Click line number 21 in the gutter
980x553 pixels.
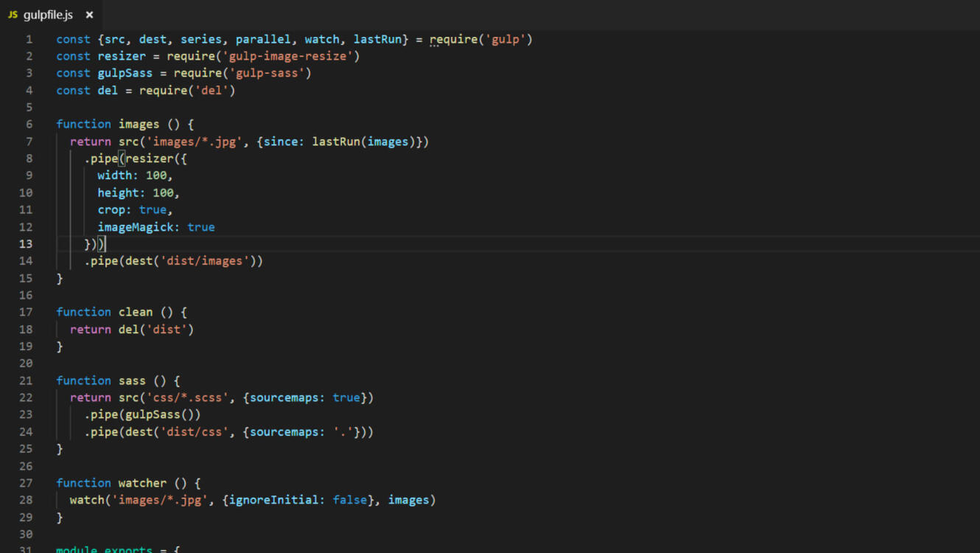click(x=26, y=380)
